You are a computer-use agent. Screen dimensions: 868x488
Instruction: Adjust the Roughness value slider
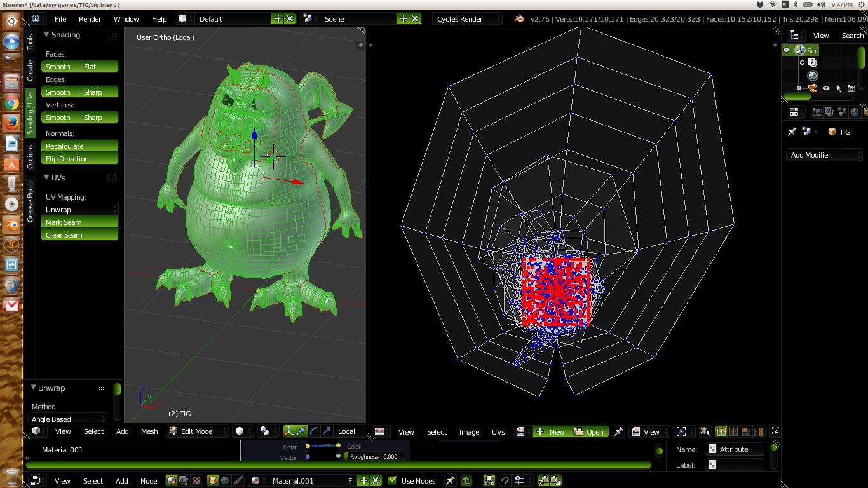[375, 456]
